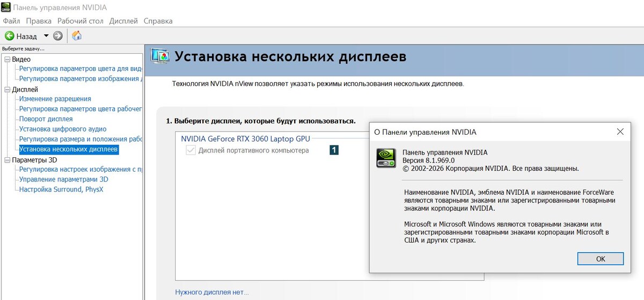Open Настройка Surround, PhysX task
Viewport: 644px width, 300px height.
(61, 189)
